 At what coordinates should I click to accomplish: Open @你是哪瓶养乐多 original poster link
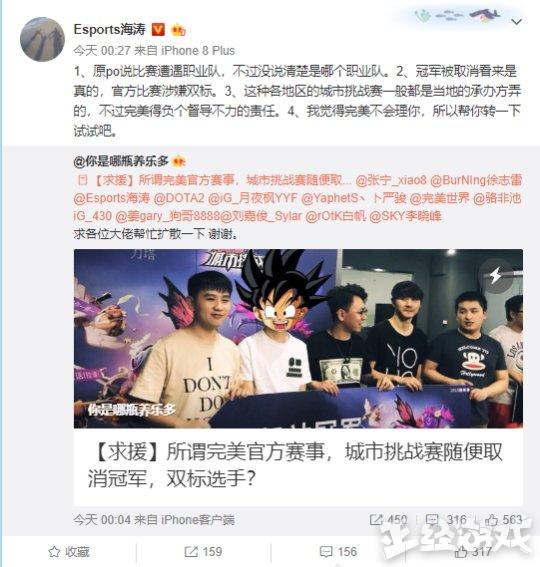[x=121, y=161]
